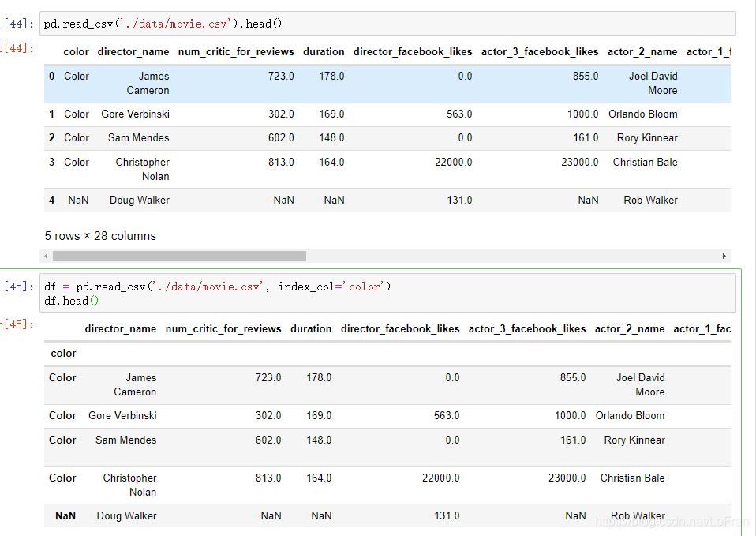Click 'Joel David Moore' in output 44 table
756x536 pixels.
[x=653, y=84]
